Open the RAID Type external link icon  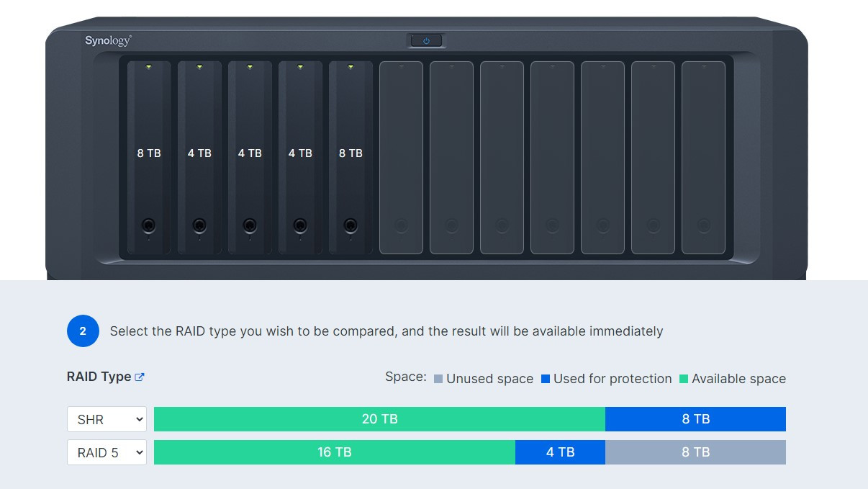pos(140,377)
